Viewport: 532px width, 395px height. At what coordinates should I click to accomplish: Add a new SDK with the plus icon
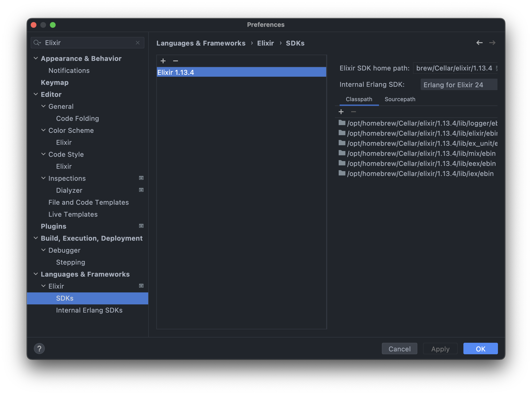pyautogui.click(x=163, y=61)
